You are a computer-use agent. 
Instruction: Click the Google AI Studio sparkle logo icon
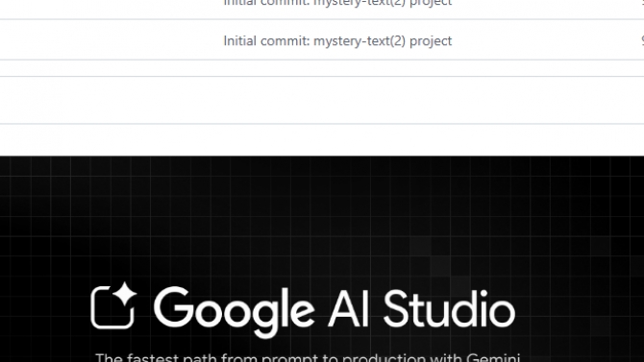tap(113, 305)
